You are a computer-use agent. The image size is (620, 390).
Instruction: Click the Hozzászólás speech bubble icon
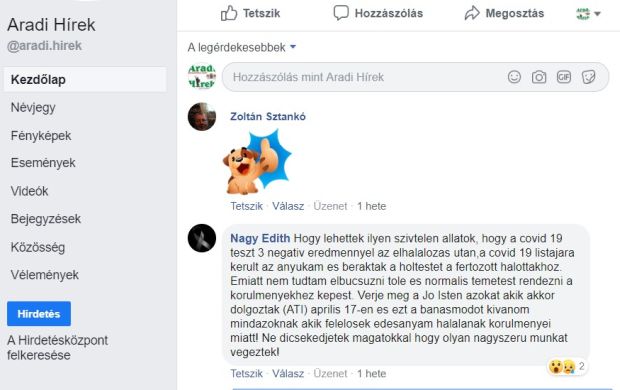pyautogui.click(x=341, y=13)
